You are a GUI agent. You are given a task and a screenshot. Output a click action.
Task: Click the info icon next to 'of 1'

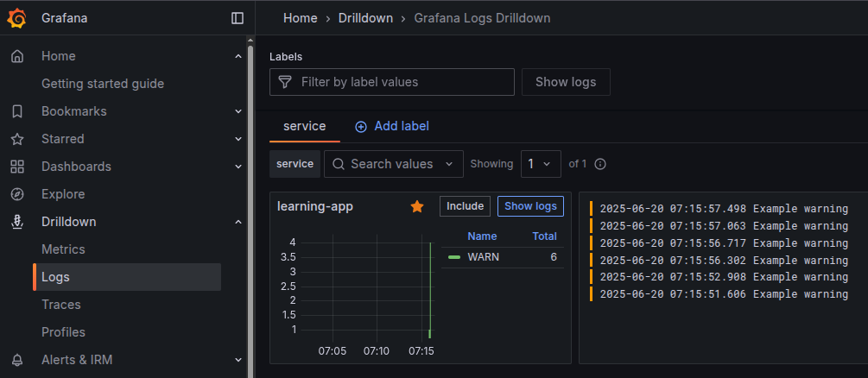pos(600,164)
